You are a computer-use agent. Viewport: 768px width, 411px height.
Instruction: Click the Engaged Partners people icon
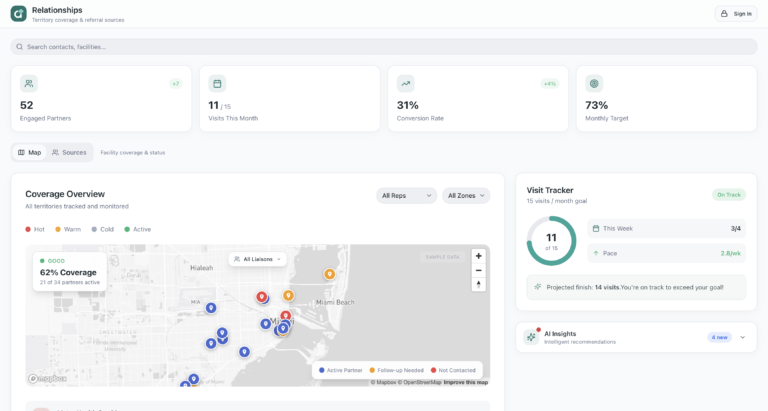click(29, 83)
